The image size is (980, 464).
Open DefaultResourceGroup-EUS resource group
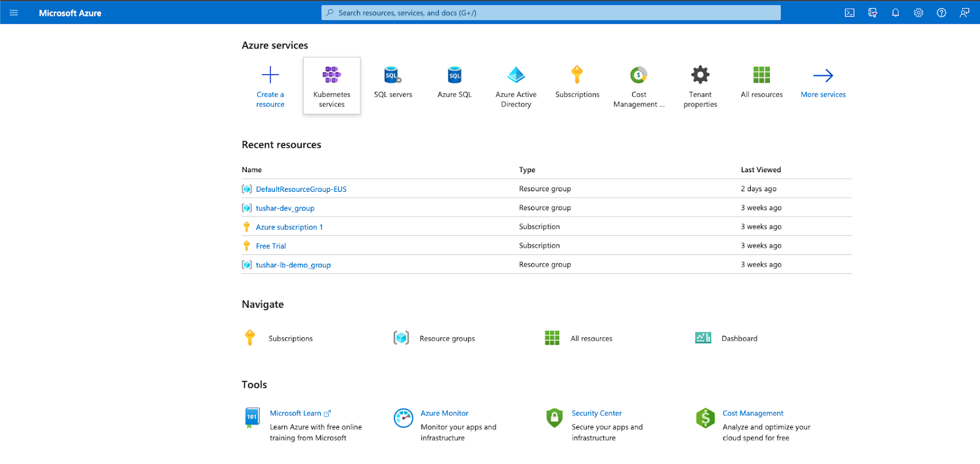pyautogui.click(x=301, y=189)
